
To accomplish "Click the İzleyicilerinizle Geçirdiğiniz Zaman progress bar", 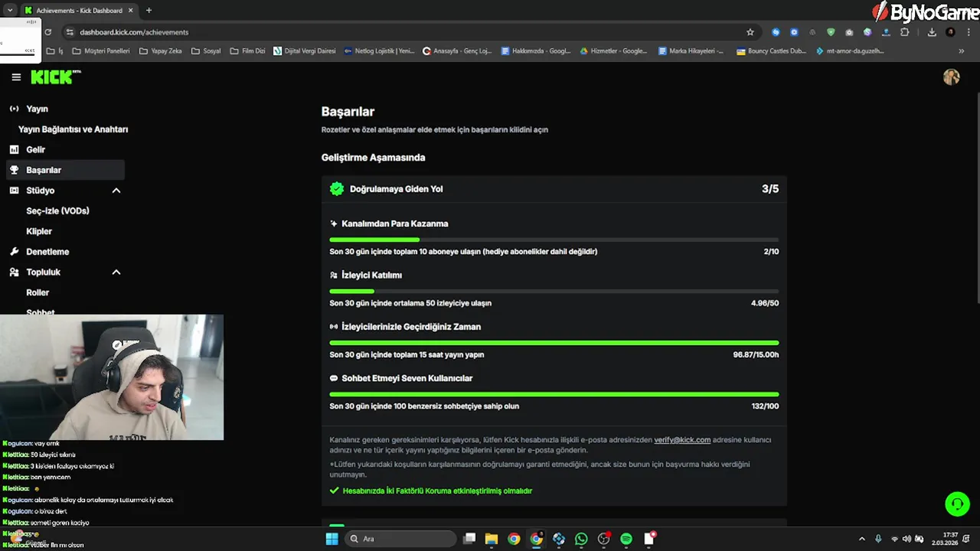I will (554, 343).
